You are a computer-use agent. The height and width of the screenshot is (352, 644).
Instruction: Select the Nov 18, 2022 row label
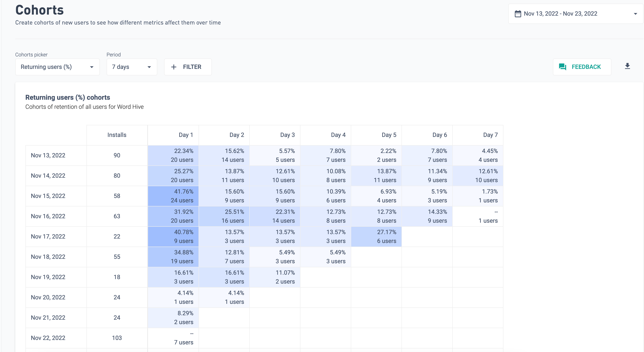(48, 257)
